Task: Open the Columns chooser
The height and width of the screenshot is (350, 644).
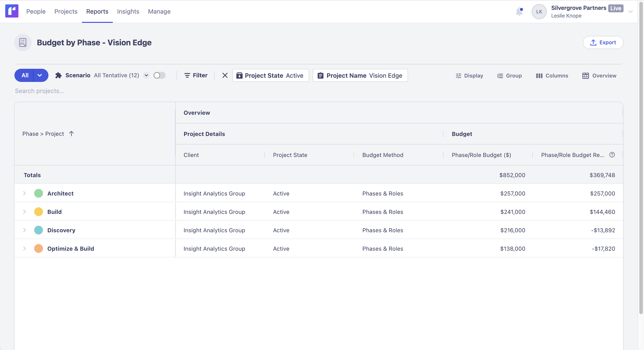Action: tap(552, 76)
